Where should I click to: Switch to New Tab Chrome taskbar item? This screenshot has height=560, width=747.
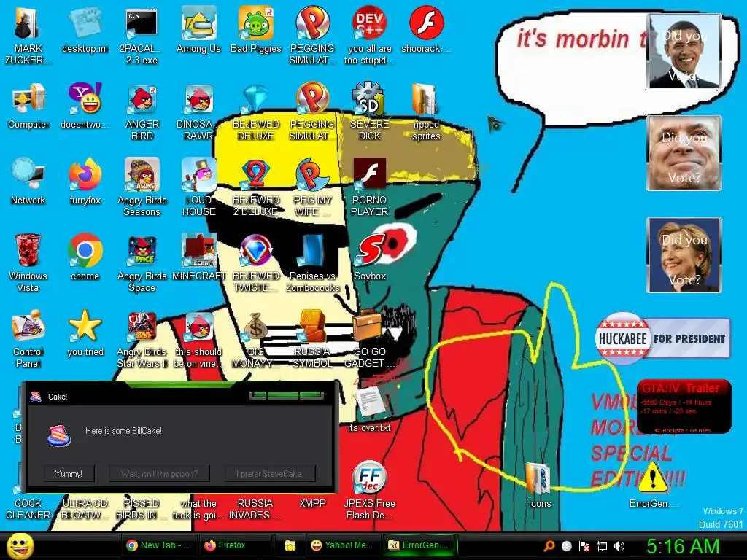tap(158, 545)
